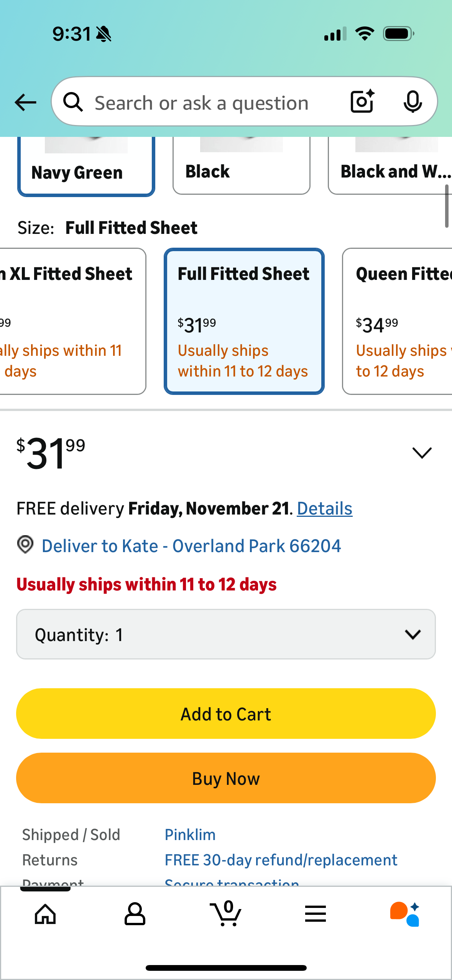Viewport: 452px width, 980px height.
Task: Tap the back arrow icon
Action: (26, 102)
